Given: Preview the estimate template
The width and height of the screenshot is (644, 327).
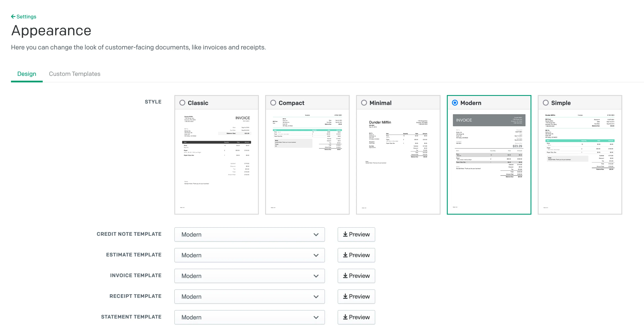Looking at the screenshot, I should (356, 255).
